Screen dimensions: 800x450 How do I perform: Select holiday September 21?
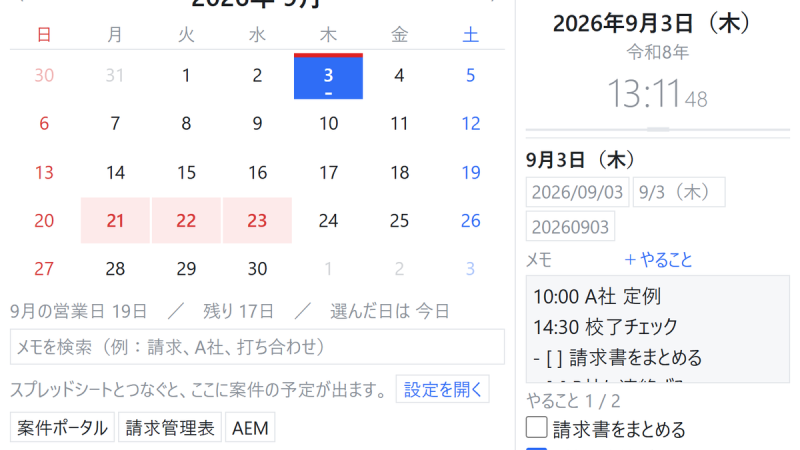(x=115, y=220)
